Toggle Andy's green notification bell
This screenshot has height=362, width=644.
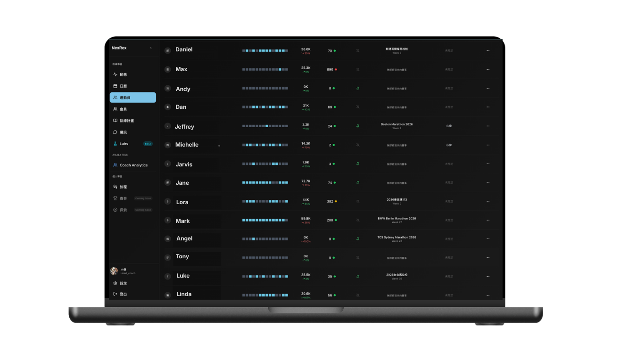click(x=358, y=88)
